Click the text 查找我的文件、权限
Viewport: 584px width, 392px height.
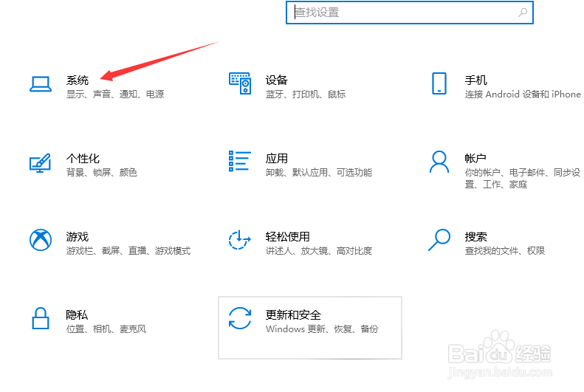coord(505,251)
